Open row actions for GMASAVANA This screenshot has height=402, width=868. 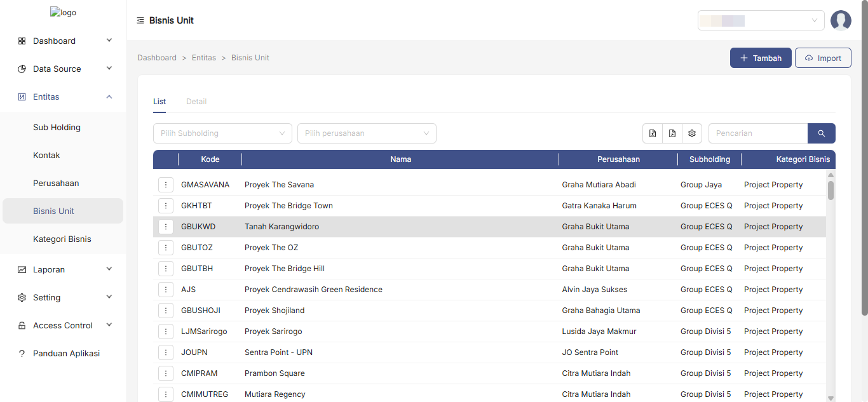166,185
